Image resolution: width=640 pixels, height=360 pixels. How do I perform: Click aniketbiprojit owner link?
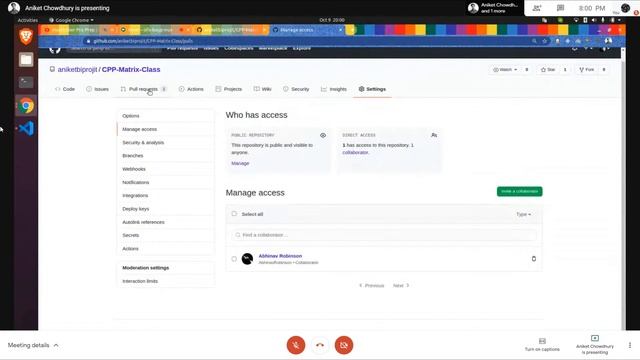coord(77,69)
